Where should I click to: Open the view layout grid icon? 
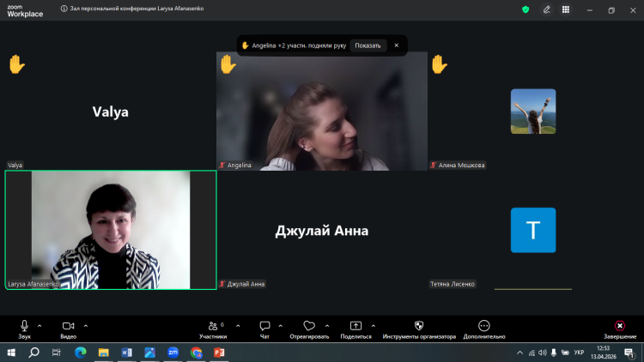(566, 9)
